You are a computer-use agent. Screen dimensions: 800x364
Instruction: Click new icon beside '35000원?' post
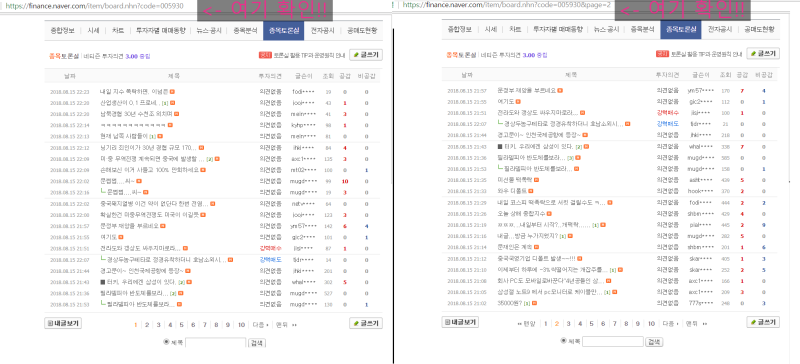point(534,303)
